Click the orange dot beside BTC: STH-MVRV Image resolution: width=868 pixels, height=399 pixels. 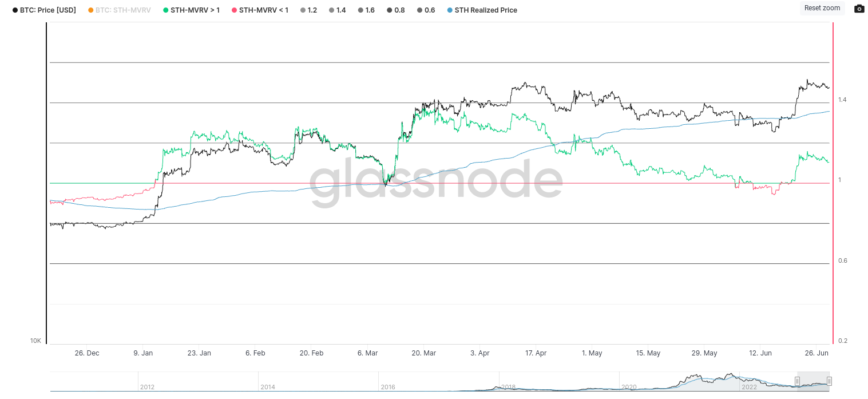[91, 10]
